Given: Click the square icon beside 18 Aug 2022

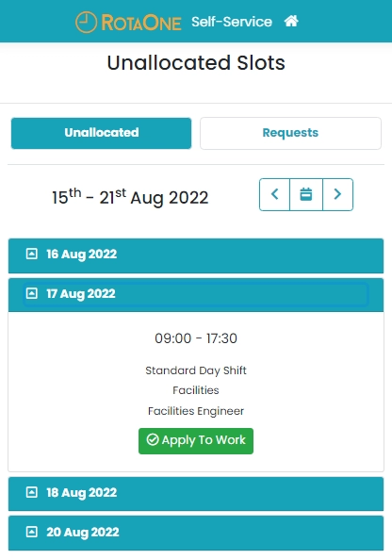Looking at the screenshot, I should [x=32, y=492].
